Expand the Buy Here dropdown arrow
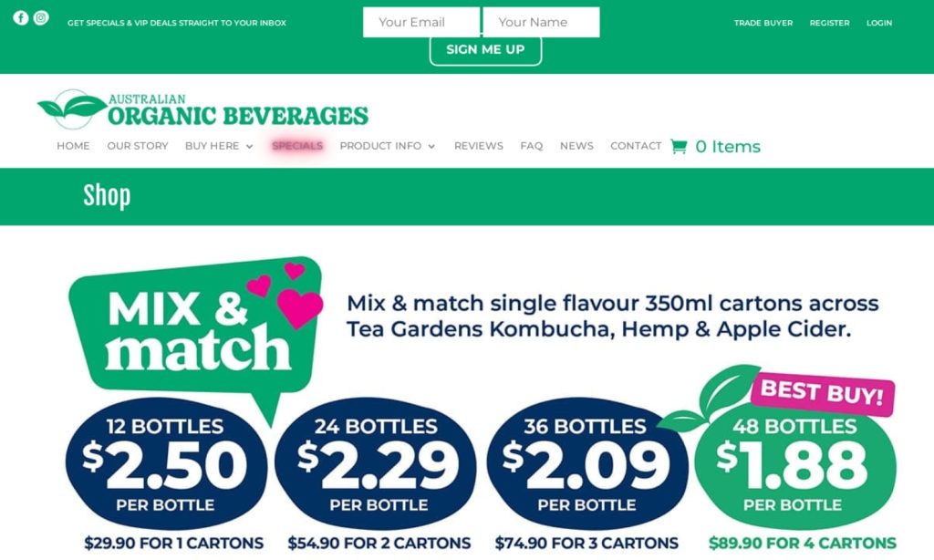 (250, 146)
